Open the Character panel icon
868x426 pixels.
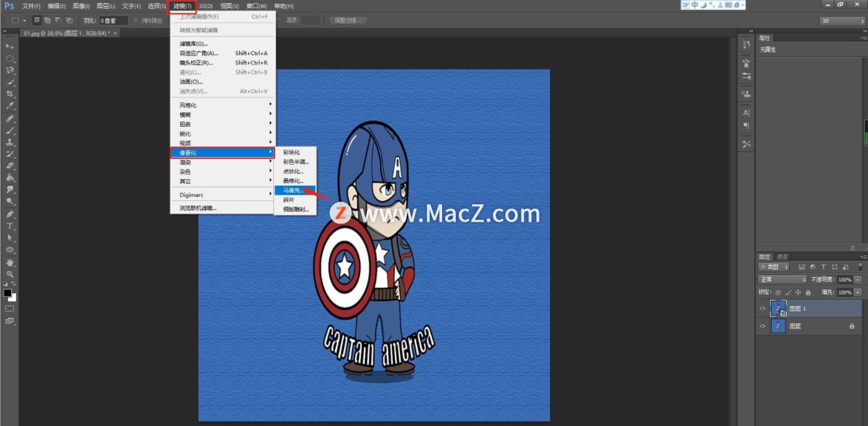pos(746,112)
